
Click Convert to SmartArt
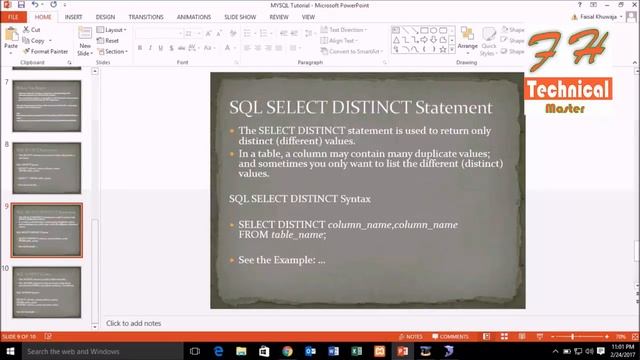click(x=352, y=51)
